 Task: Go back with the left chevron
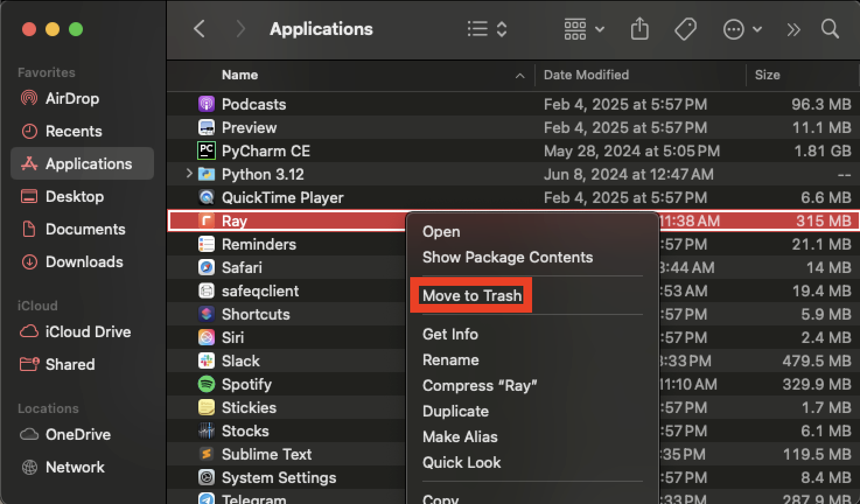pos(200,29)
